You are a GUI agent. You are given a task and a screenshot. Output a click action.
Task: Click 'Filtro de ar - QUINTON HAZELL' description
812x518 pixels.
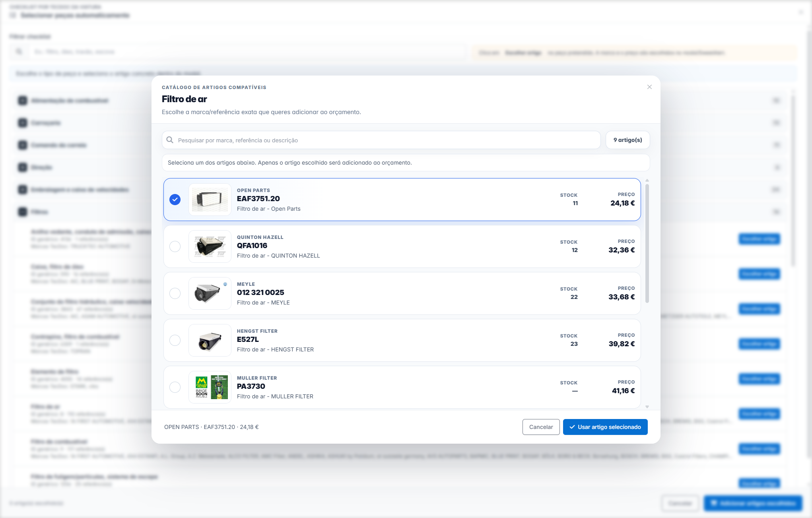pyautogui.click(x=278, y=256)
